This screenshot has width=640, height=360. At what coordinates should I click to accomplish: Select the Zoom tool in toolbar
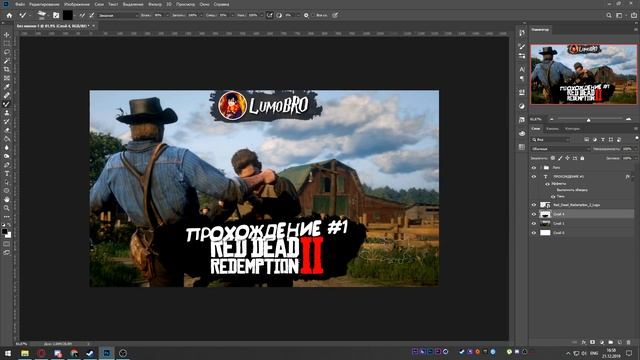(x=7, y=208)
